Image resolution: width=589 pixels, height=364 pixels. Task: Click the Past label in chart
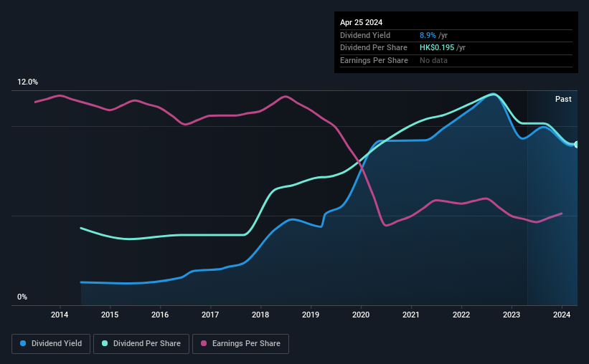[563, 99]
